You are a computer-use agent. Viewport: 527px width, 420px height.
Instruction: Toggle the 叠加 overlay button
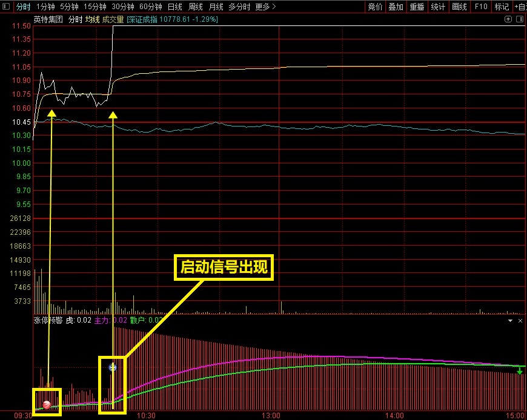point(396,7)
